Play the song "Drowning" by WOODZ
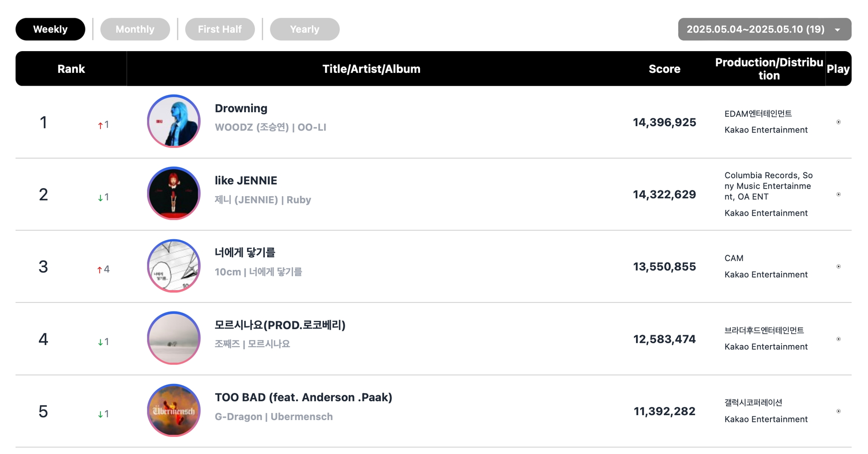Screen dimensions: 868x454 point(839,121)
